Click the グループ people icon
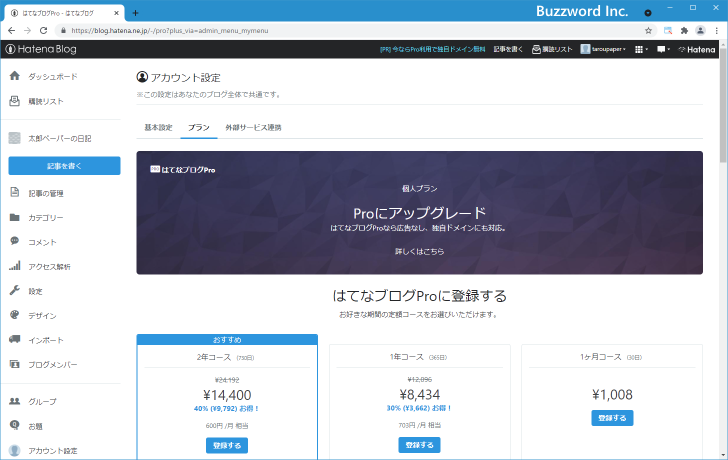 [15, 401]
